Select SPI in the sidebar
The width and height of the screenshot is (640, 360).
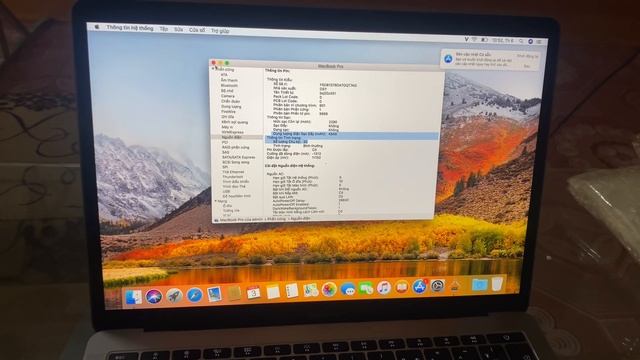click(225, 167)
